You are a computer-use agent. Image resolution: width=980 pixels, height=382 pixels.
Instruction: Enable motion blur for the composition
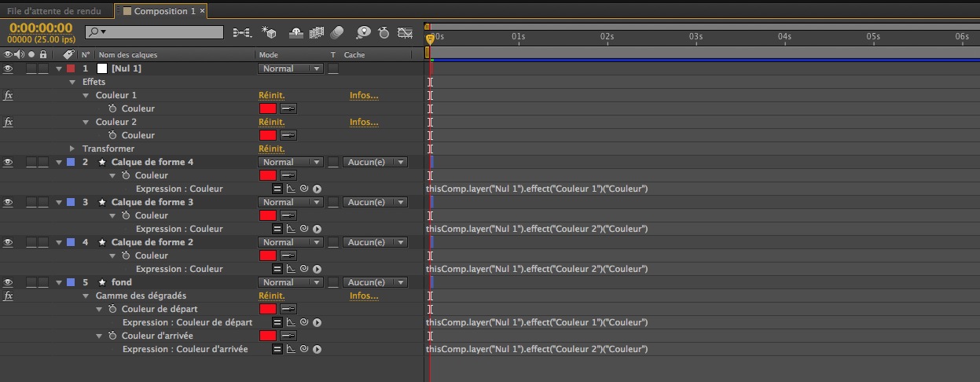(x=337, y=33)
